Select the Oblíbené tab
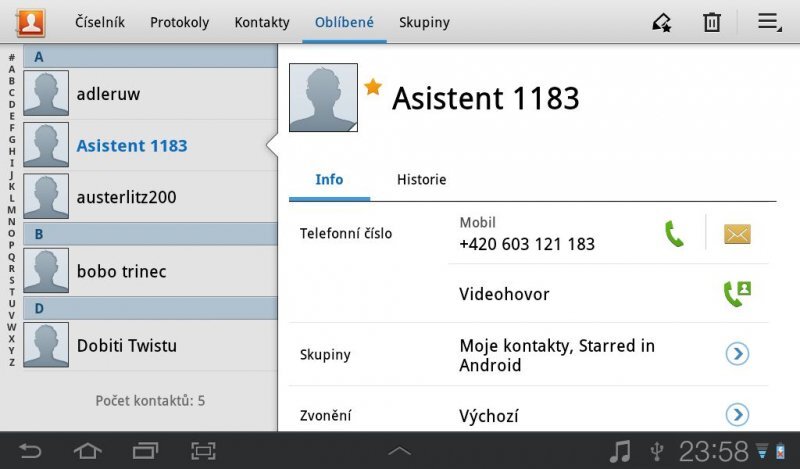Screen dimensions: 800x469 (344, 22)
